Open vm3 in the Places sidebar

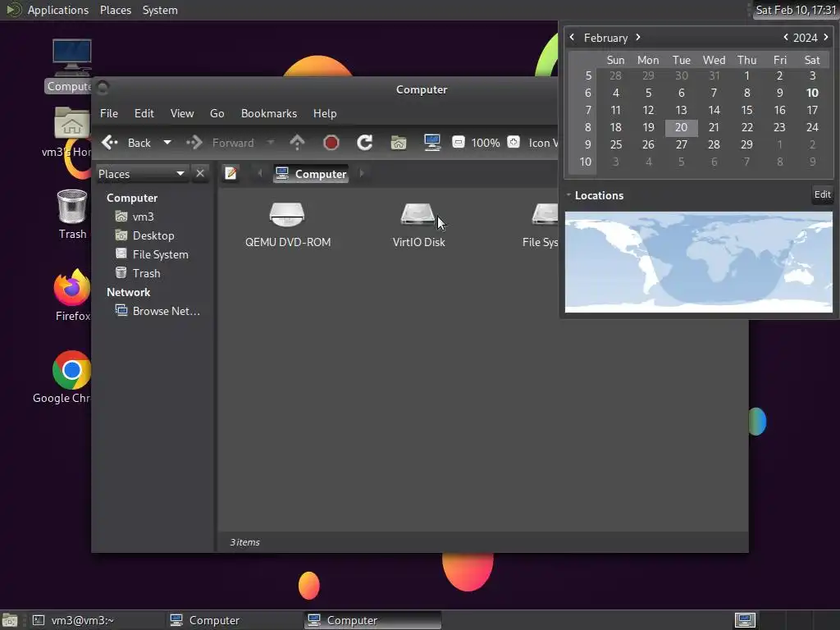[x=143, y=217]
